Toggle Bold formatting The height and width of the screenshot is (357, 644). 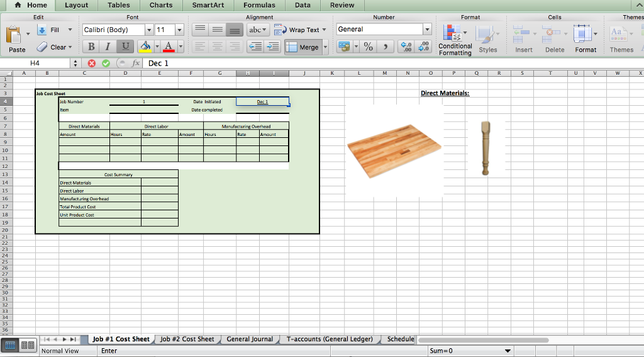pos(91,47)
